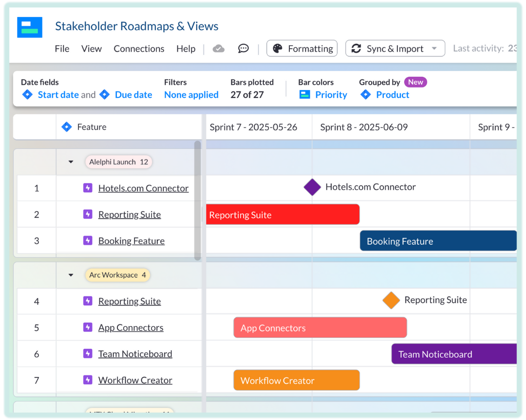The image size is (526, 420).
Task: Collapse the Alelphi Launch group
Action: [x=71, y=162]
